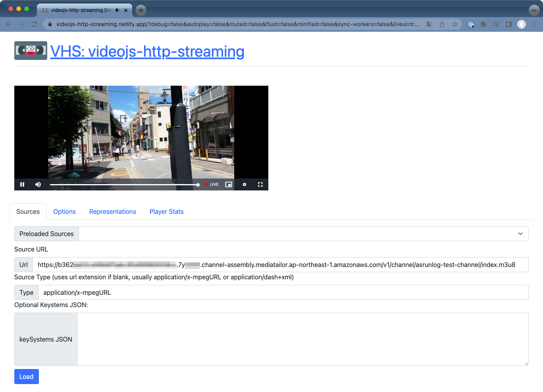Toggle picture-in-picture mode in player

click(x=229, y=184)
